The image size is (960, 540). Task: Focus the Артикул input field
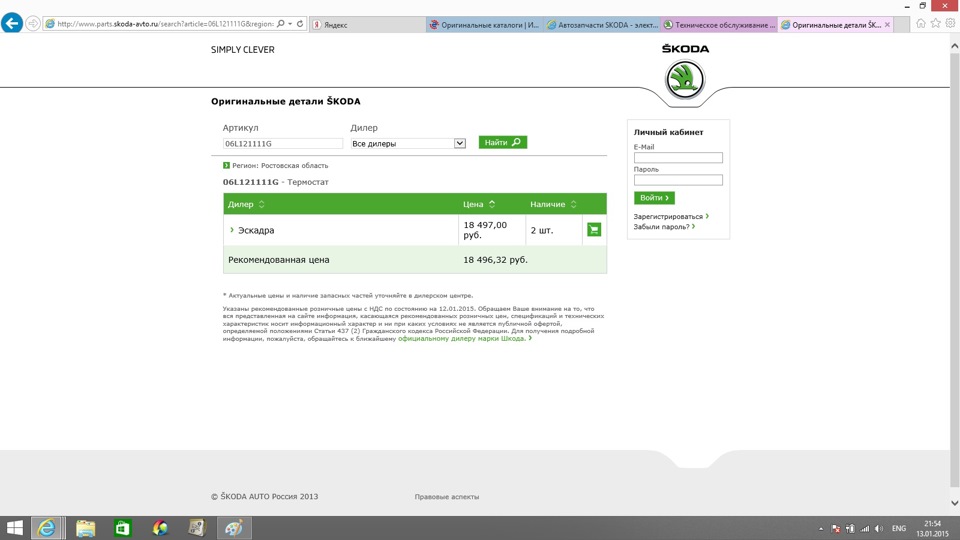[x=282, y=143]
